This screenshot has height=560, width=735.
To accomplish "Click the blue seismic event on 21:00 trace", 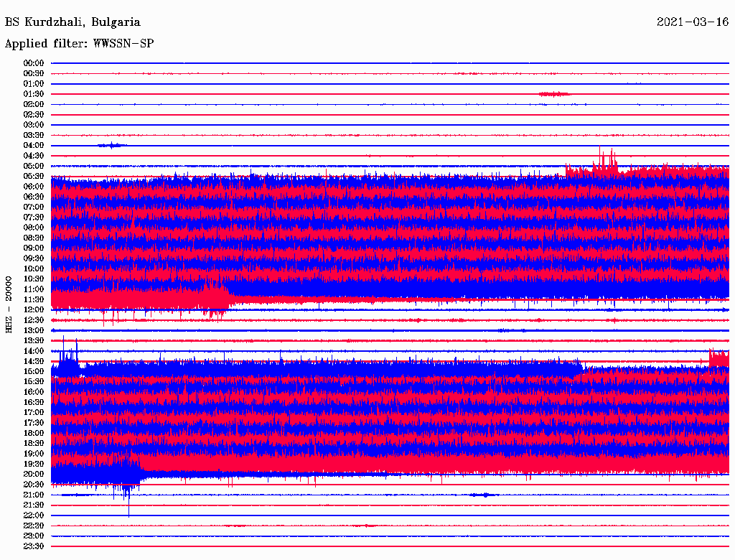I will (x=484, y=495).
